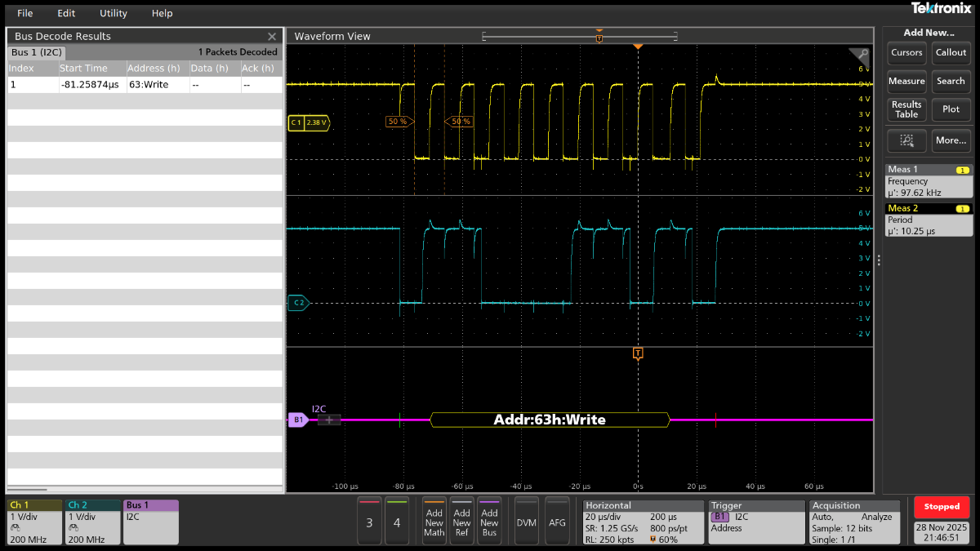Open Ch 1 settings badge in the bottom bar
This screenshot has height=551, width=980.
[33, 521]
